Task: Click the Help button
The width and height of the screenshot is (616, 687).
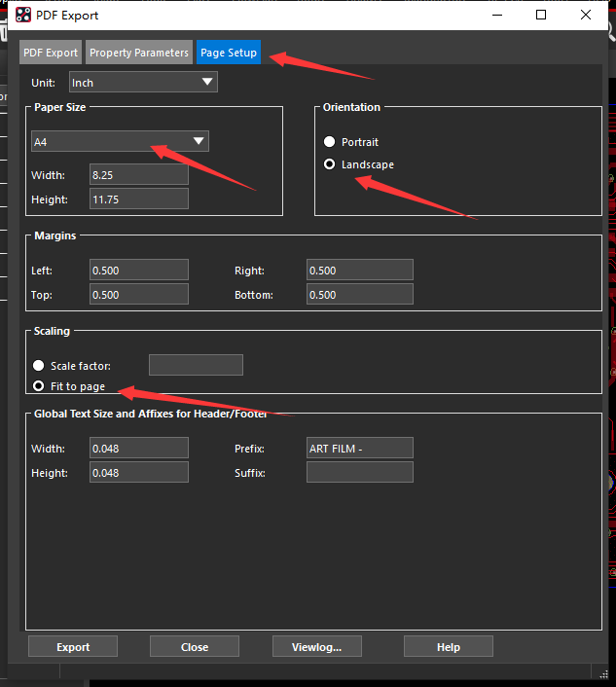Action: (x=449, y=647)
